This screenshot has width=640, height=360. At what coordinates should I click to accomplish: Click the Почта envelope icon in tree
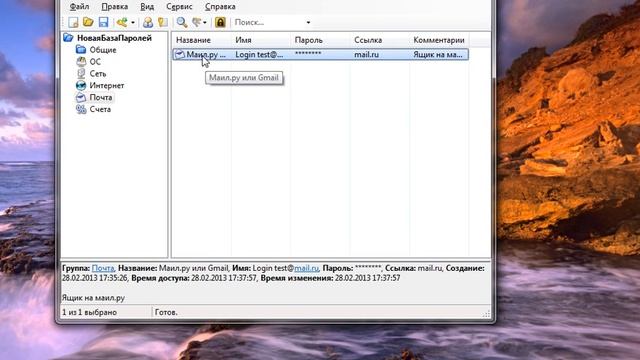[x=81, y=97]
